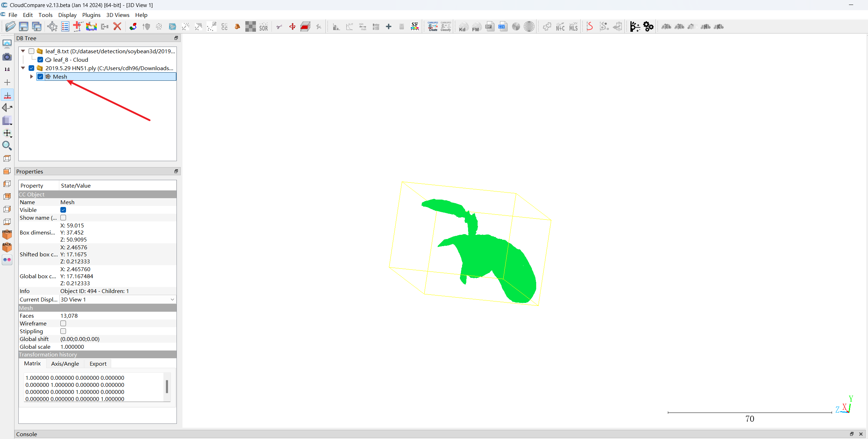Click the camera icon in left sidebar
The height and width of the screenshot is (439, 868).
coord(7,57)
